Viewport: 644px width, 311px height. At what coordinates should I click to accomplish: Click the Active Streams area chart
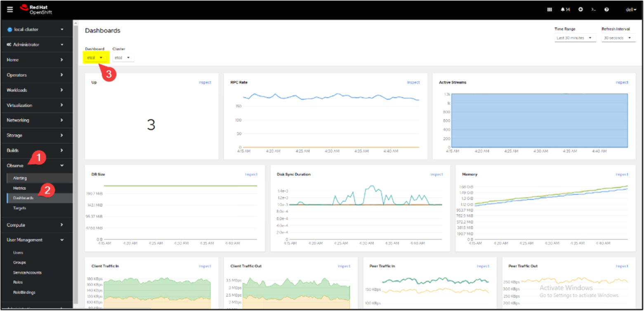click(540, 120)
